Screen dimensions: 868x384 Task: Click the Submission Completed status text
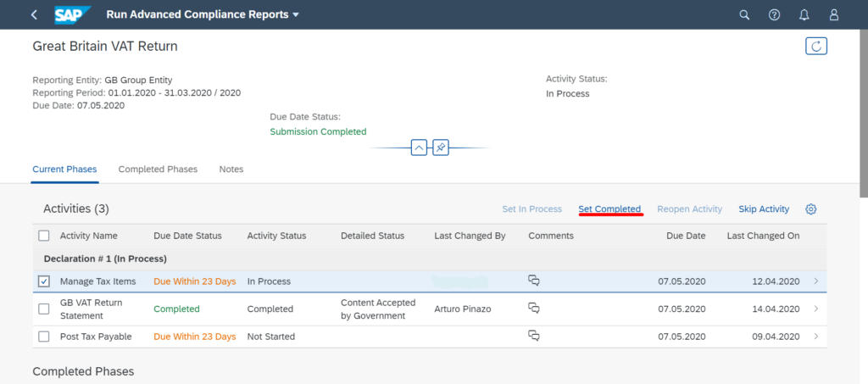(x=319, y=131)
